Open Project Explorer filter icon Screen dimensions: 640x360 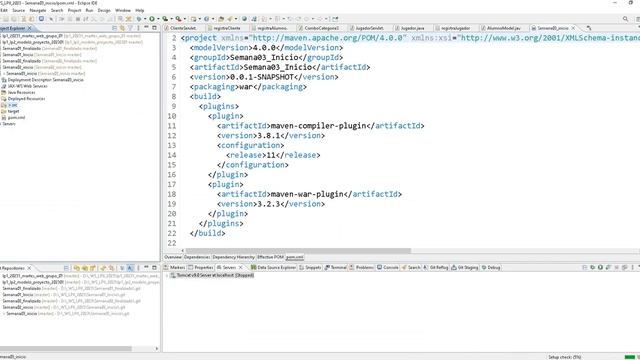(x=130, y=28)
